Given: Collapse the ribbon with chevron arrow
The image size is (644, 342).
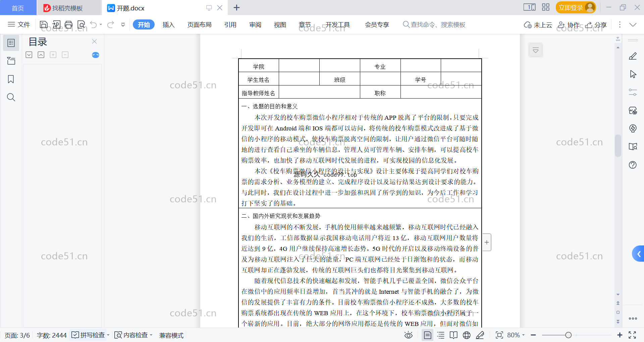Looking at the screenshot, I should [633, 24].
